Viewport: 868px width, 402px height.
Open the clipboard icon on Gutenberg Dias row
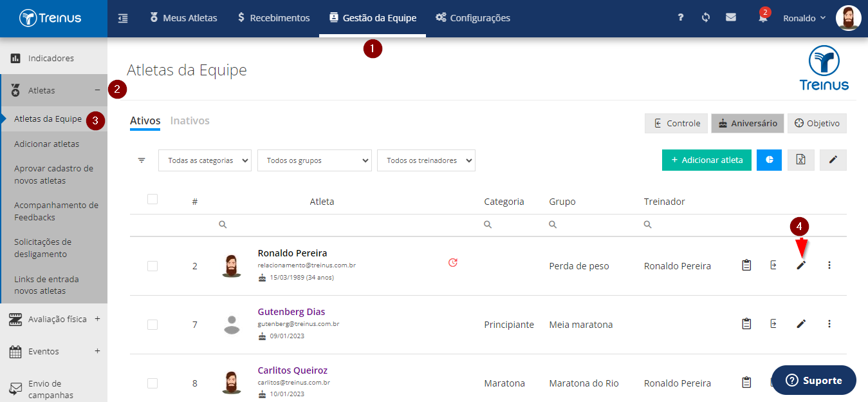(x=746, y=324)
